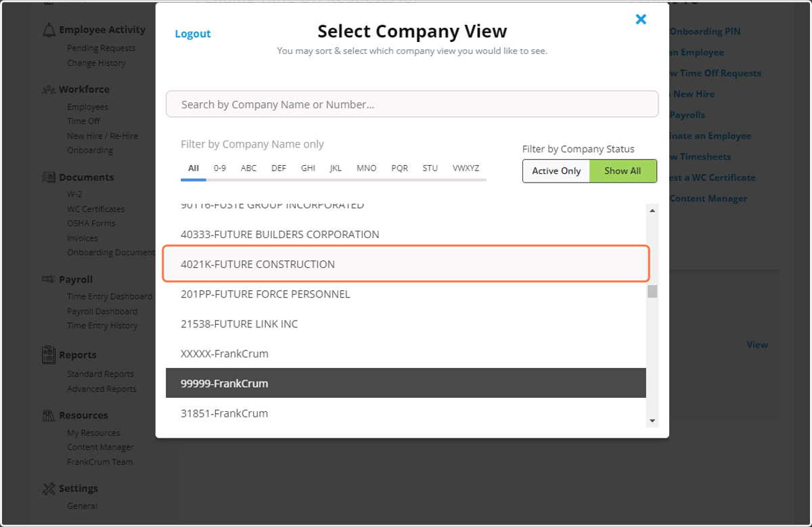812x527 pixels.
Task: Open Advanced Reports link
Action: tap(101, 389)
